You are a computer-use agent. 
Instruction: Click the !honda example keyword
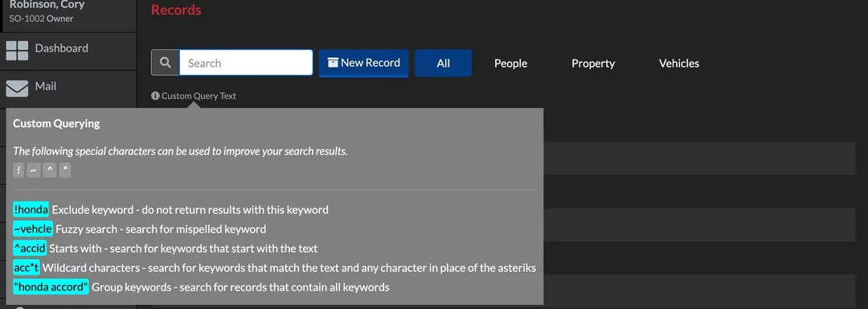[31, 210]
